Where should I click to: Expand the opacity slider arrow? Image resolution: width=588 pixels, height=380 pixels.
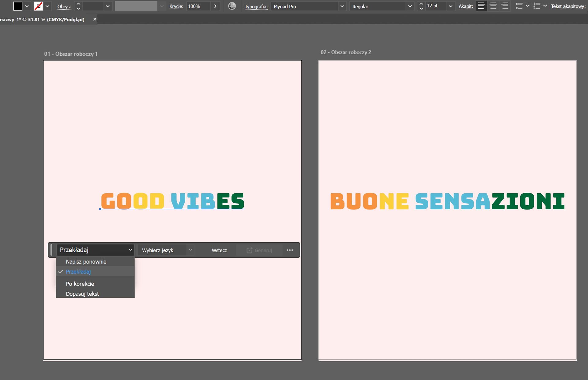215,6
